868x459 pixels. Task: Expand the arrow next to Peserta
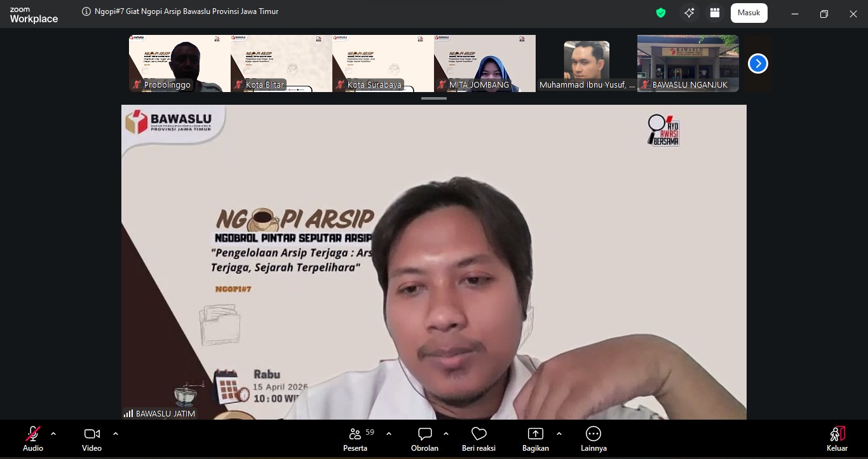(x=389, y=434)
